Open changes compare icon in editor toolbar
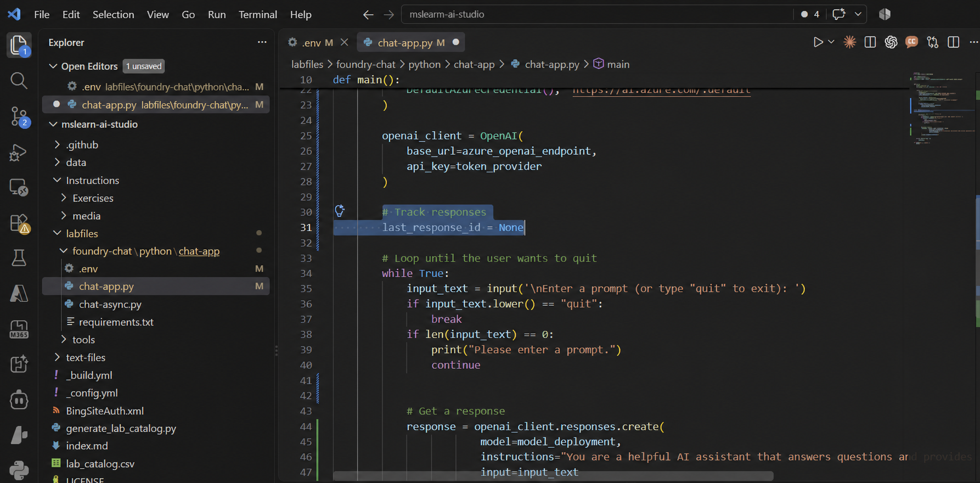This screenshot has height=483, width=980. tap(932, 42)
